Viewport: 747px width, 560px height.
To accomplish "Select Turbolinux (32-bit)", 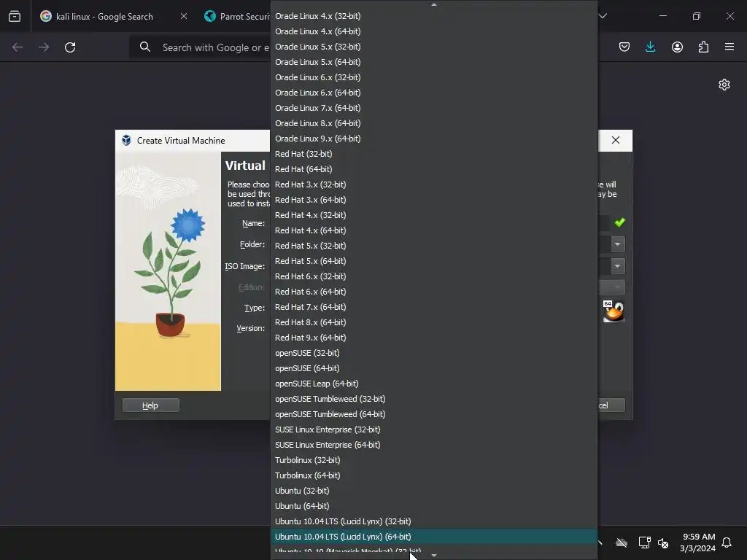I will [433, 460].
